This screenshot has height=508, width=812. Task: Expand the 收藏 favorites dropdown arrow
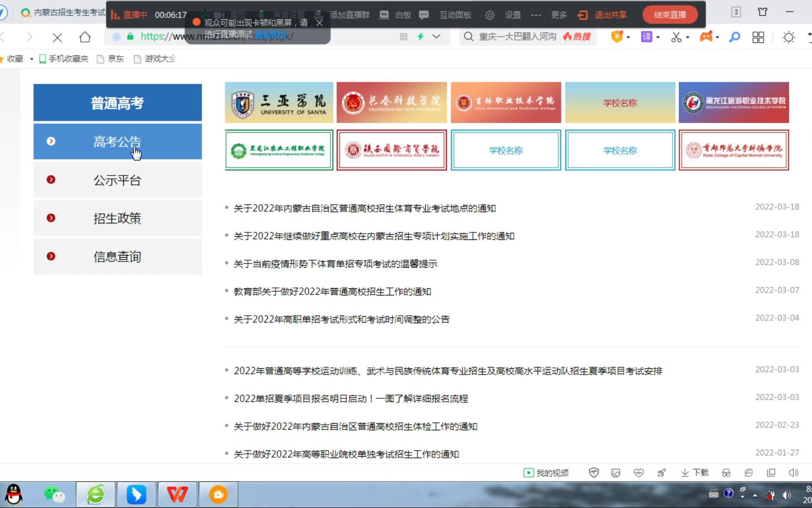coord(31,59)
